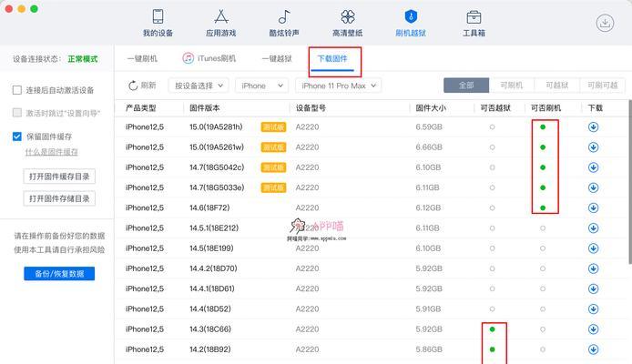This screenshot has width=632, height=364.
Task: Download firmware 15.0(19A5281h)
Action: 593,127
